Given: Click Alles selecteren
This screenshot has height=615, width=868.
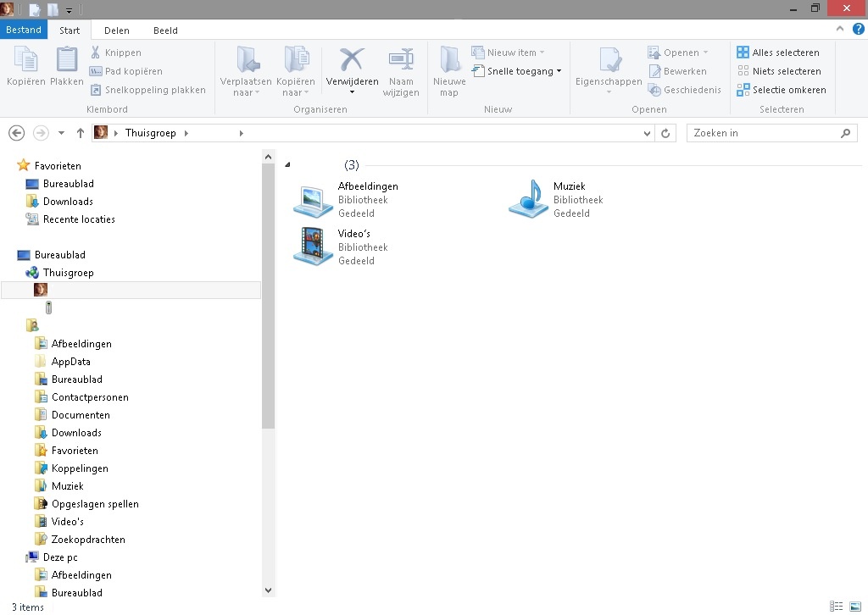Looking at the screenshot, I should pos(778,53).
